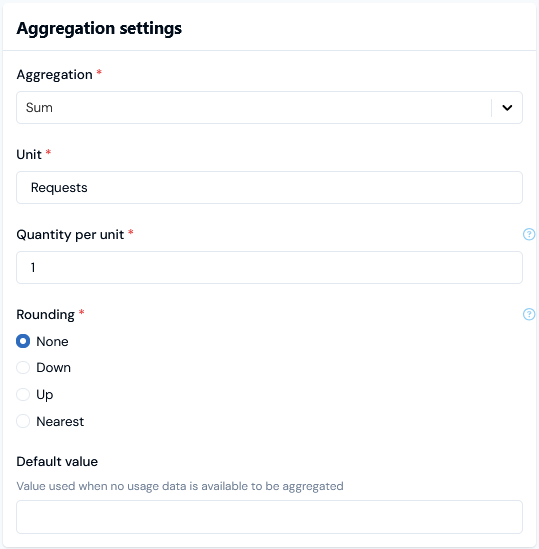Viewport: 539px width, 549px height.
Task: Click the Sum value in Aggregation selector
Action: click(39, 107)
